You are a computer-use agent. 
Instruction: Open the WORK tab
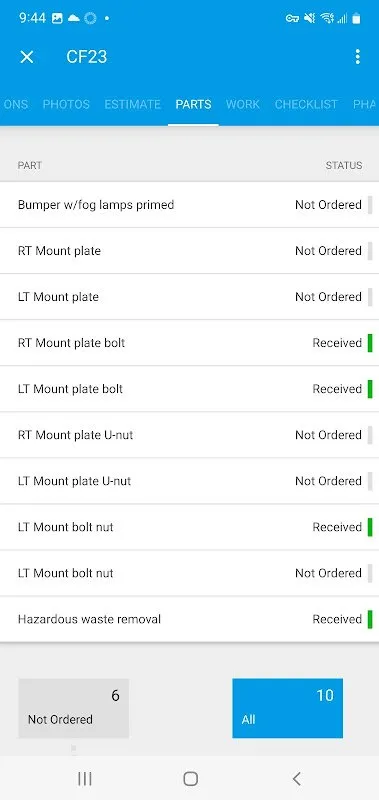[243, 105]
